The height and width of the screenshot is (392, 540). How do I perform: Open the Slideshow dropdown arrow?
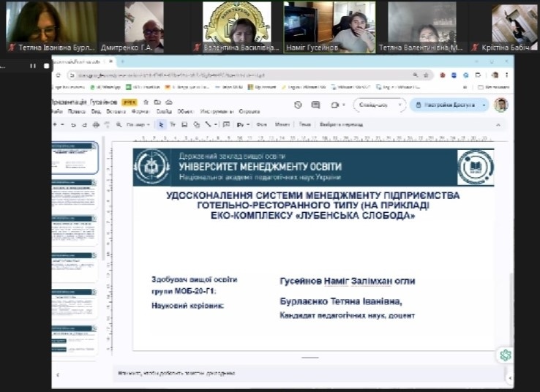(400, 105)
